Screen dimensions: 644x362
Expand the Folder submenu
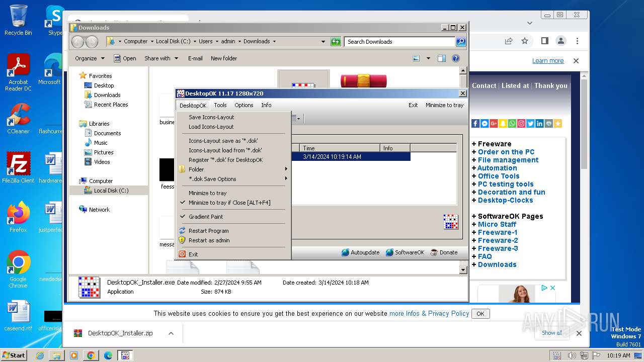click(233, 169)
